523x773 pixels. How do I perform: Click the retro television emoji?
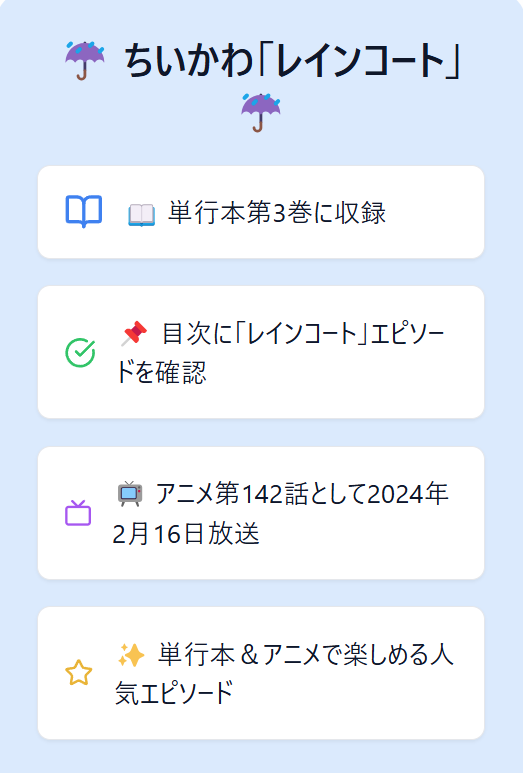point(130,494)
